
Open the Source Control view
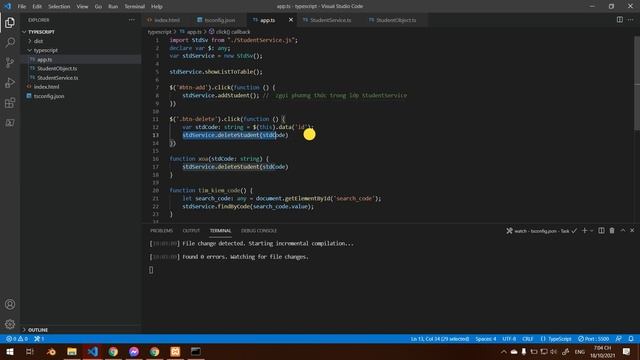[10, 62]
